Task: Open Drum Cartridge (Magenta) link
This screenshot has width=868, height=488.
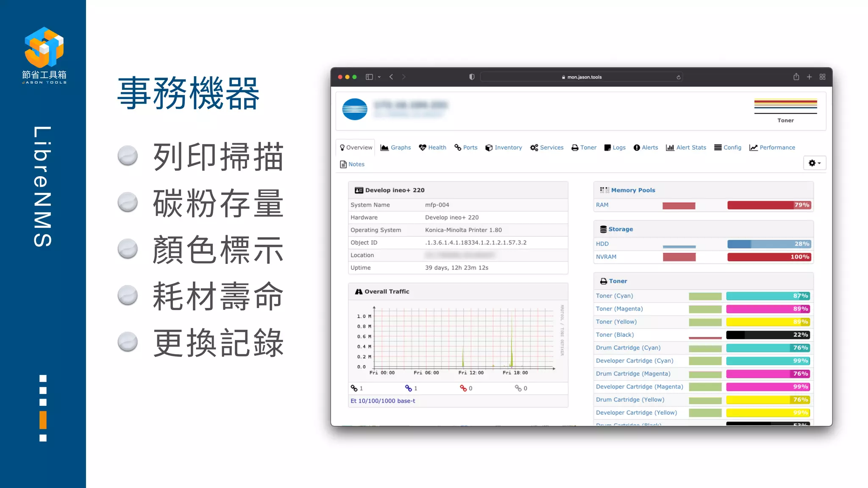Action: (x=633, y=374)
